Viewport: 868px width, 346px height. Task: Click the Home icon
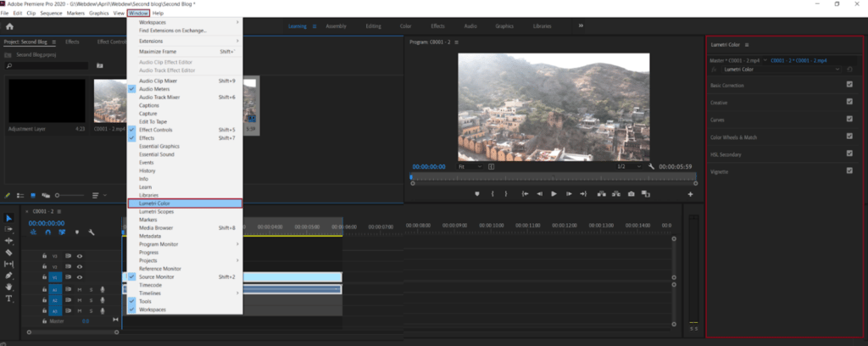9,27
